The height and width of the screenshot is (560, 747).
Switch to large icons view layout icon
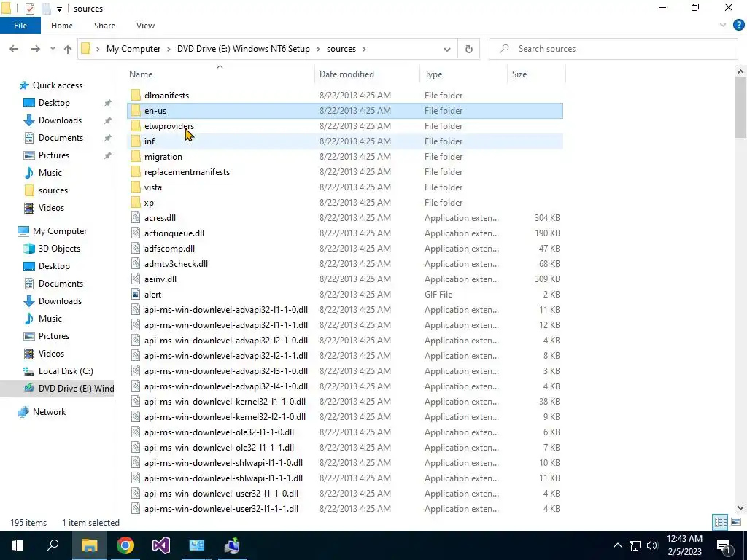pyautogui.click(x=736, y=522)
